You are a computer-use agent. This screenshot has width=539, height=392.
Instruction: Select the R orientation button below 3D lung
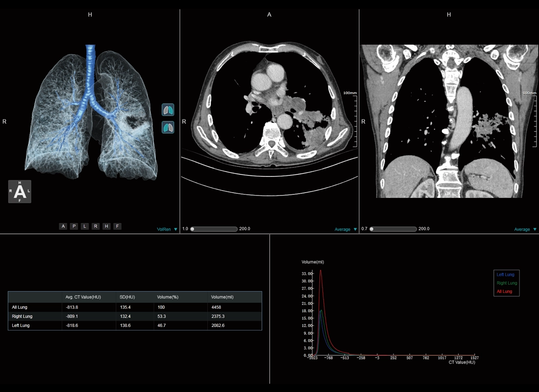point(96,226)
